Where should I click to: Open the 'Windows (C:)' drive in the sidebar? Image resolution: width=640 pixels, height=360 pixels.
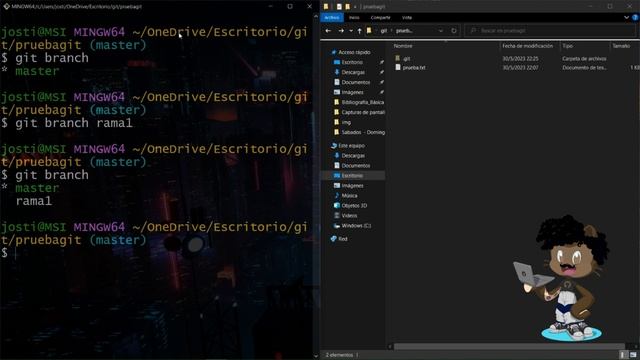tap(356, 226)
